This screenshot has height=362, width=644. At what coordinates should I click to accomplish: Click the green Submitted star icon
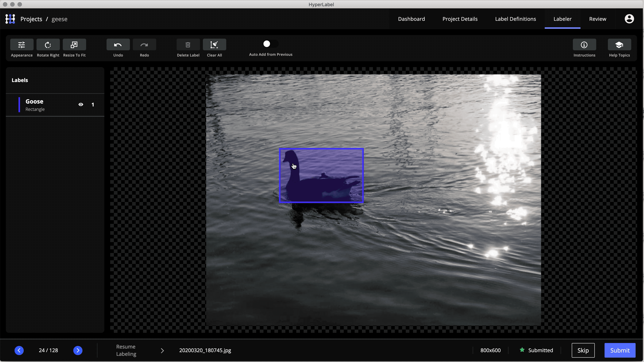pos(522,350)
